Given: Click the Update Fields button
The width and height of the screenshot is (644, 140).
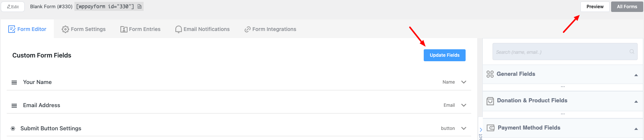Looking at the screenshot, I should (x=445, y=55).
